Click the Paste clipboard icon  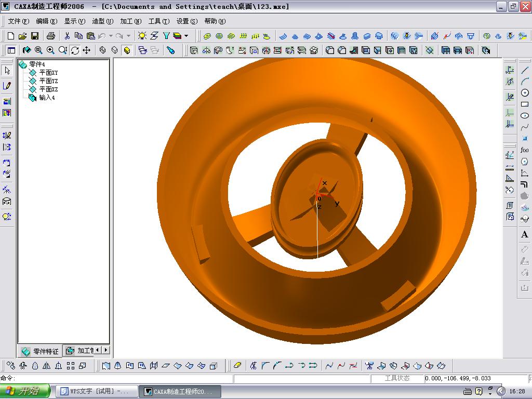(90, 36)
